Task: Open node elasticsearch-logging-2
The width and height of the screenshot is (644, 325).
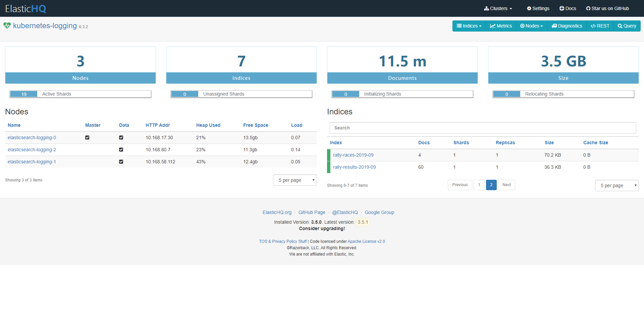Action: [32, 150]
